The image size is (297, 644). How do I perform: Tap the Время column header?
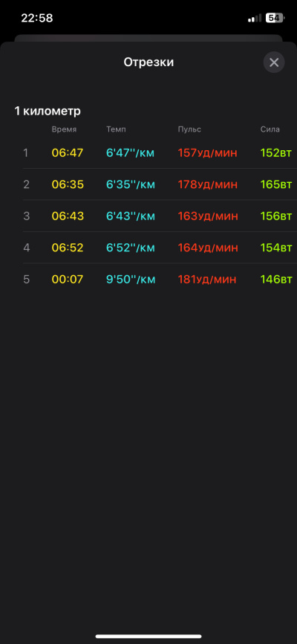64,129
